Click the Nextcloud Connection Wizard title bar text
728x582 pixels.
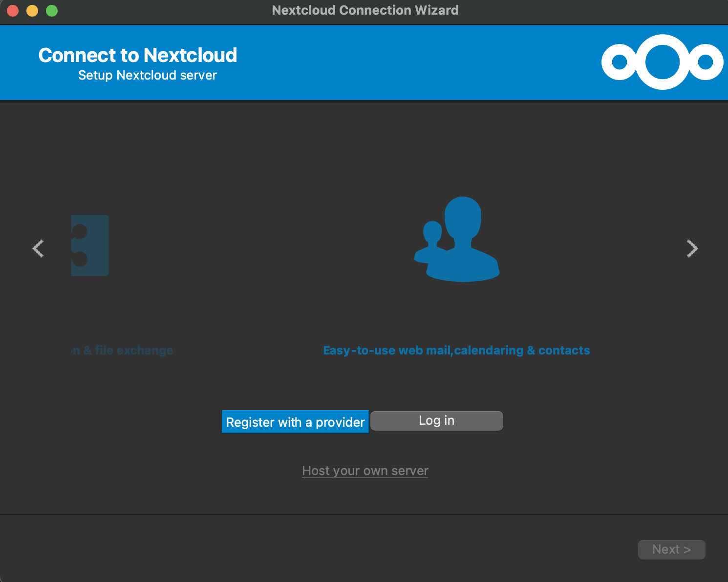365,10
